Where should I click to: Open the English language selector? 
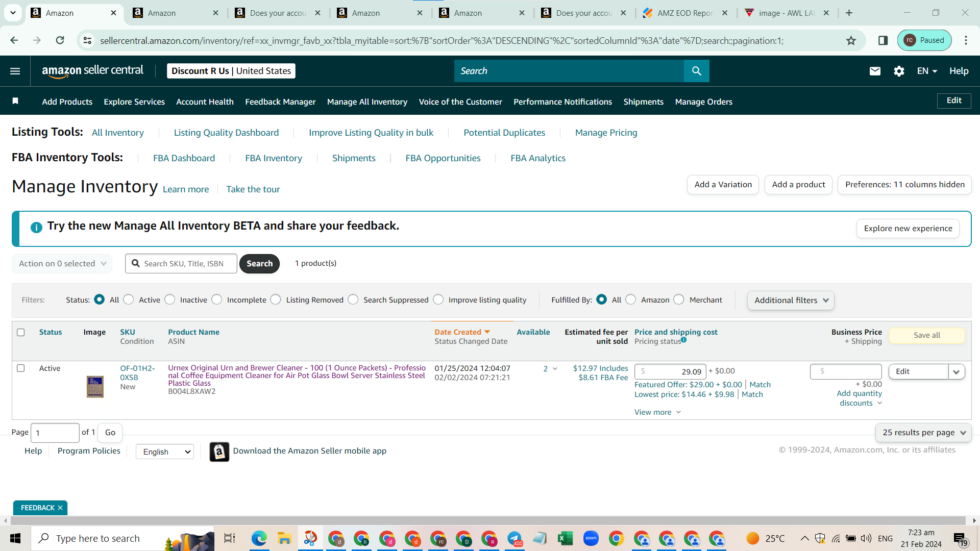165,452
